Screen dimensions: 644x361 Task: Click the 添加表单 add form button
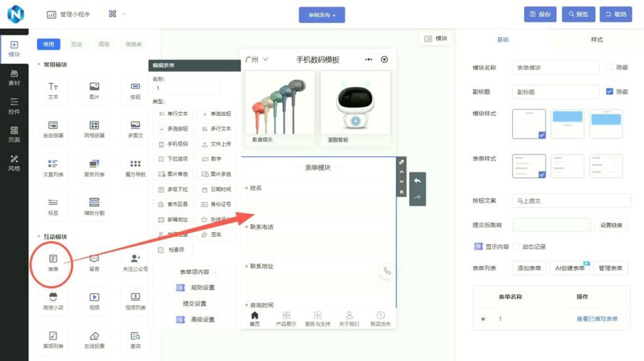coord(529,268)
